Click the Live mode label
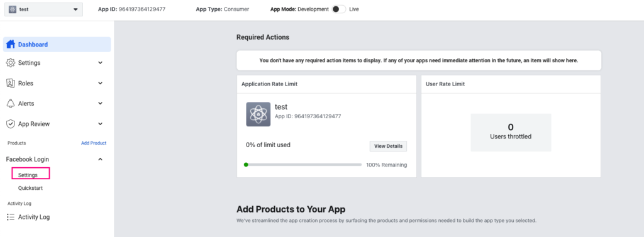This screenshot has height=237, width=644. [354, 9]
